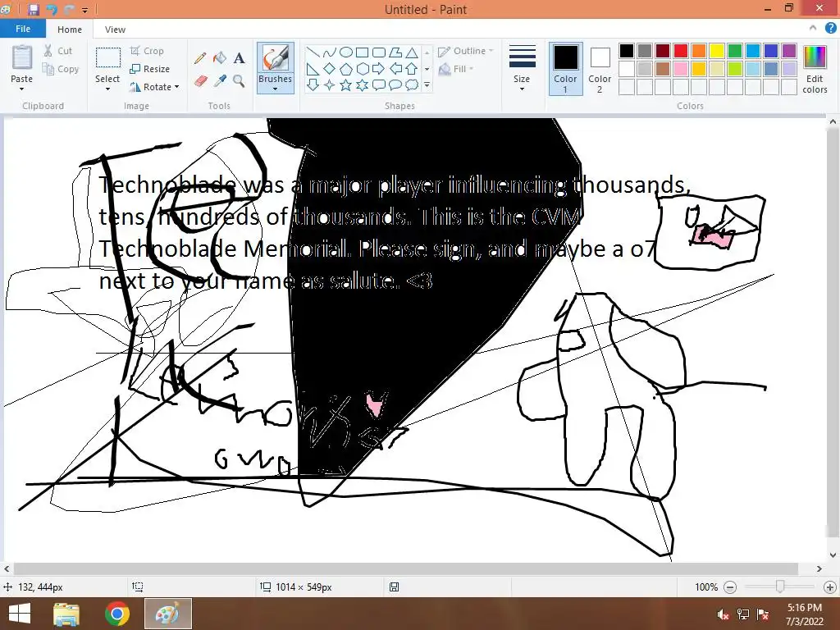The width and height of the screenshot is (840, 630).
Task: Click the zoom slider handle
Action: point(781,587)
